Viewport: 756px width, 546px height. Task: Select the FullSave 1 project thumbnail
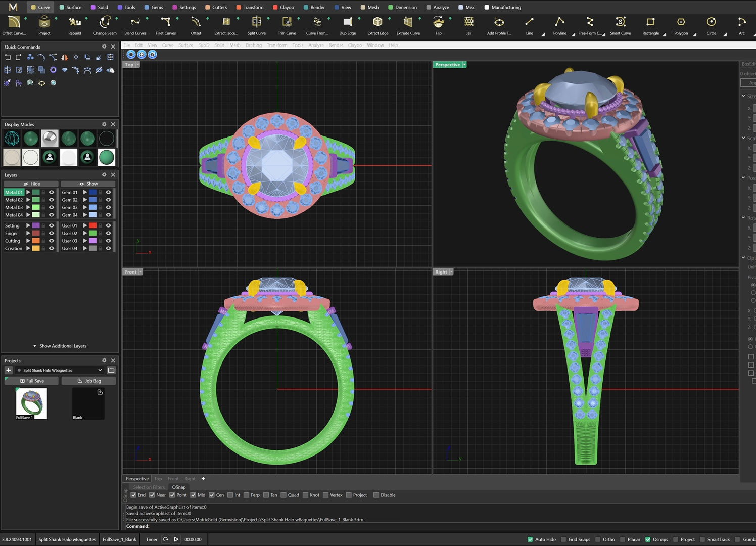coord(31,403)
